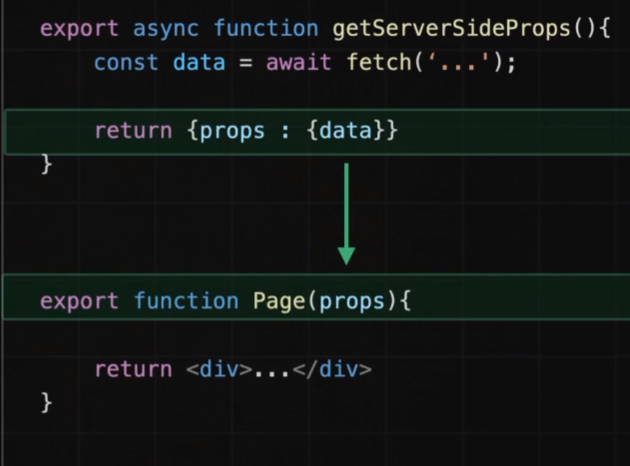The width and height of the screenshot is (630, 466).
Task: Click the function keyword before getServerSideProps
Action: pos(266,28)
